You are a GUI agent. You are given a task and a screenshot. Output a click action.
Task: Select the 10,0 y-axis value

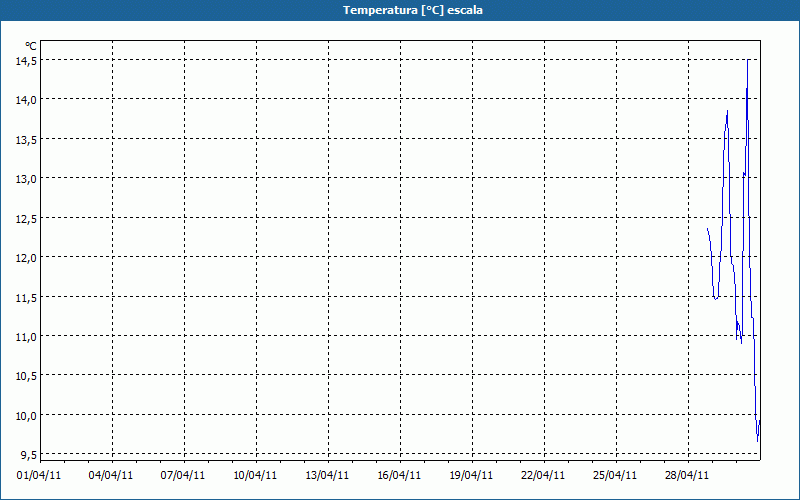tap(26, 416)
